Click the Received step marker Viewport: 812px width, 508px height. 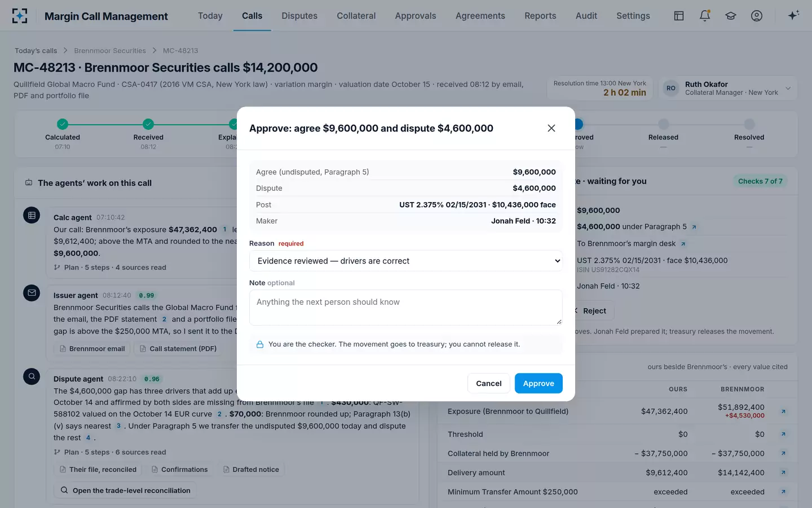148,124
